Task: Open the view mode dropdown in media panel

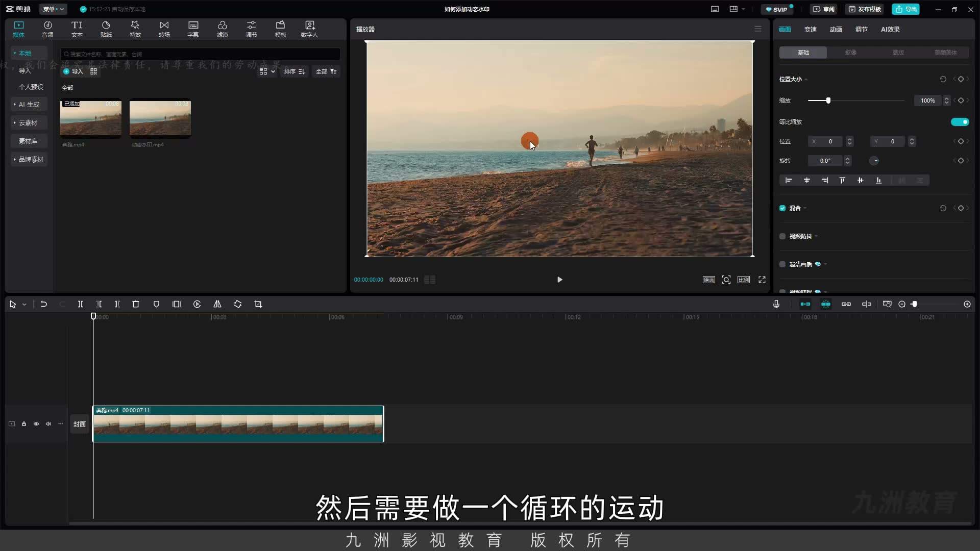Action: pyautogui.click(x=267, y=71)
